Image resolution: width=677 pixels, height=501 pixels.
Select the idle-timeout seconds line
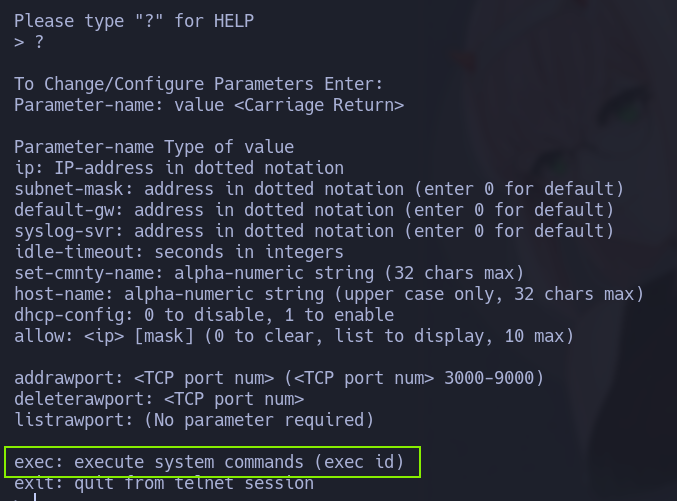click(x=179, y=252)
